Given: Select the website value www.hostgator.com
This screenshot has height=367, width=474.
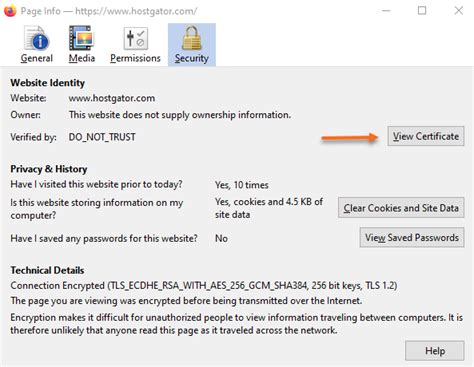Looking at the screenshot, I should 112,98.
